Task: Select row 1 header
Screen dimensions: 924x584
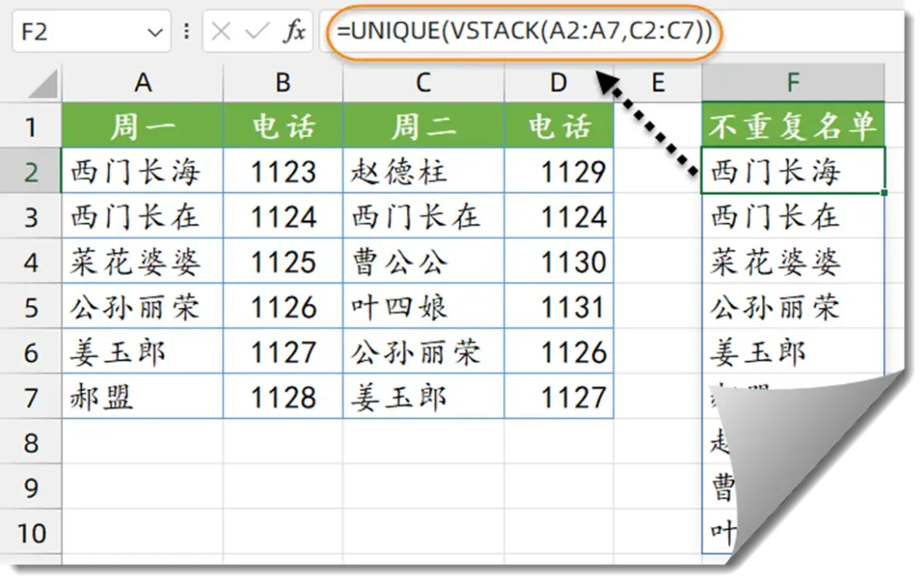Action: [31, 126]
